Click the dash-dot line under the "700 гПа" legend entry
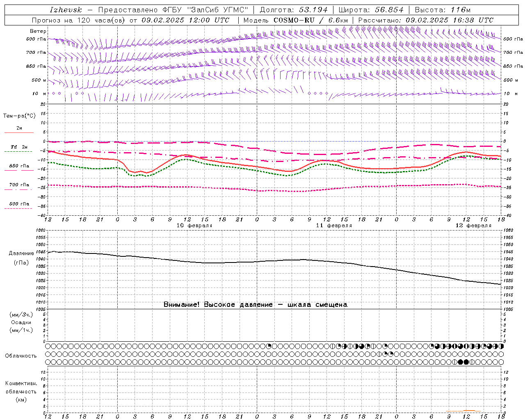 click(x=18, y=189)
